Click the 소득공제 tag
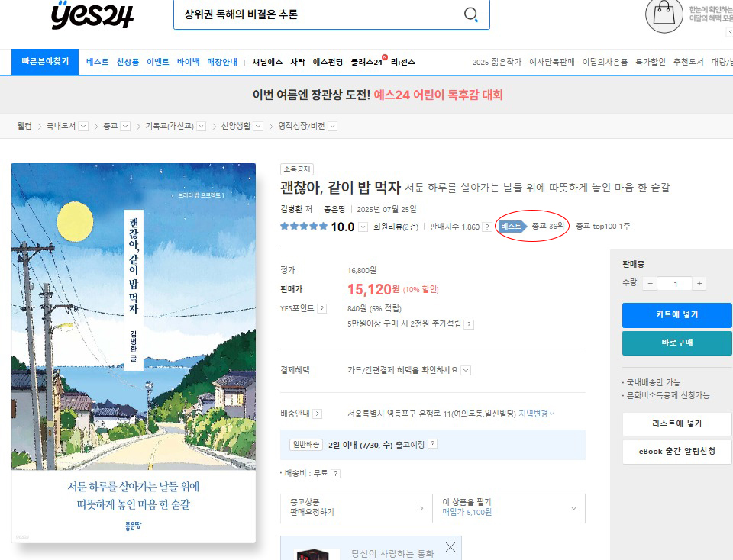Image resolution: width=733 pixels, height=560 pixels. 297,169
